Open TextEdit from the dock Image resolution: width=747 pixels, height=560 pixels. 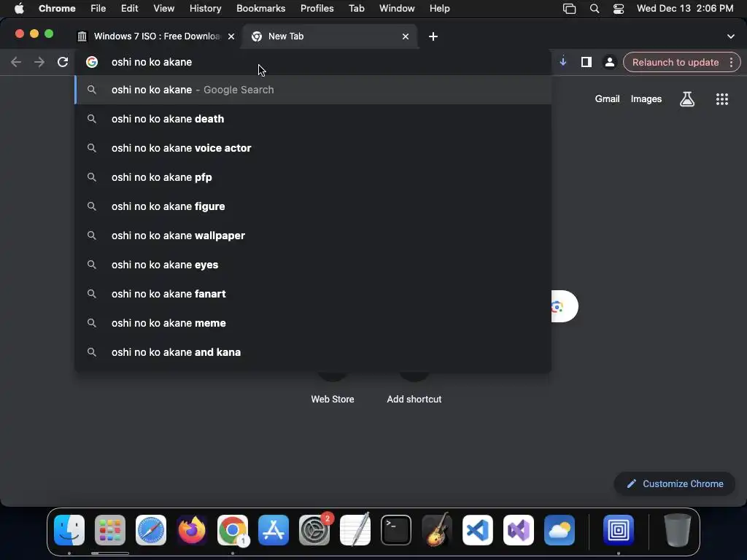coord(355,530)
